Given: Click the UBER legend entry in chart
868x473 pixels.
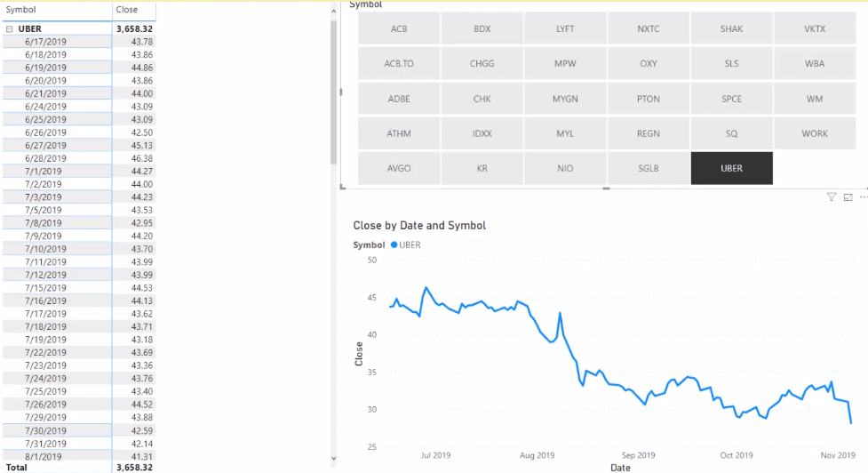Looking at the screenshot, I should [406, 245].
